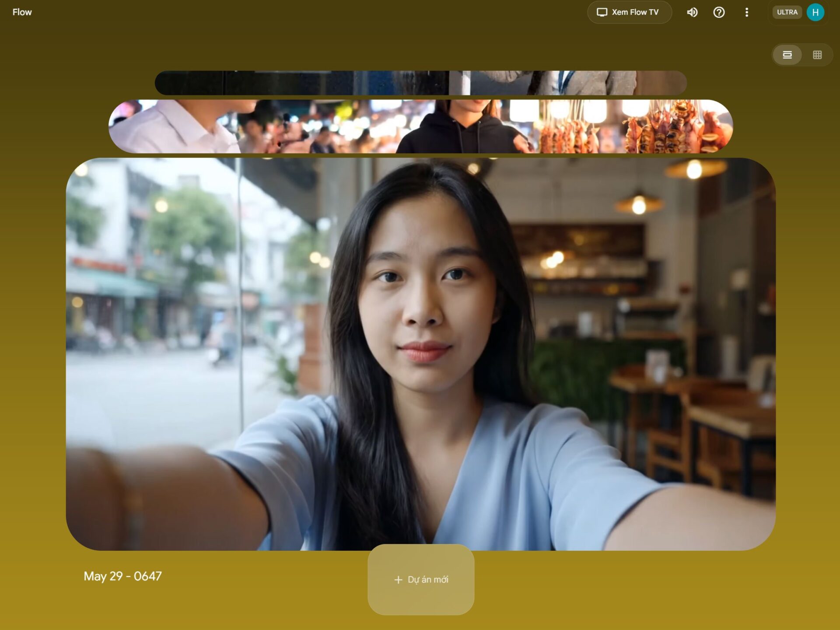
Task: Mute sound with the speaker icon
Action: pyautogui.click(x=692, y=12)
